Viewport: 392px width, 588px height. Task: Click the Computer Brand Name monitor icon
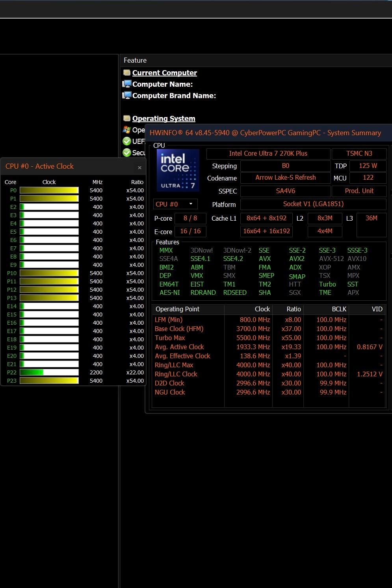127,95
